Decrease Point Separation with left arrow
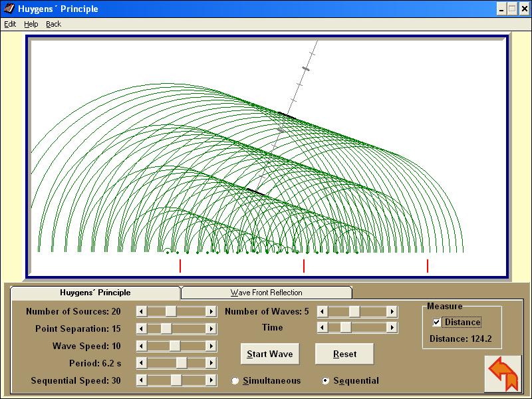The height and width of the screenshot is (399, 532). point(142,329)
